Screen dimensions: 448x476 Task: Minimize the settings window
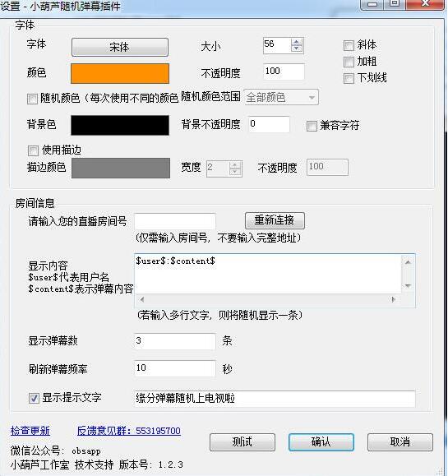pos(372,4)
